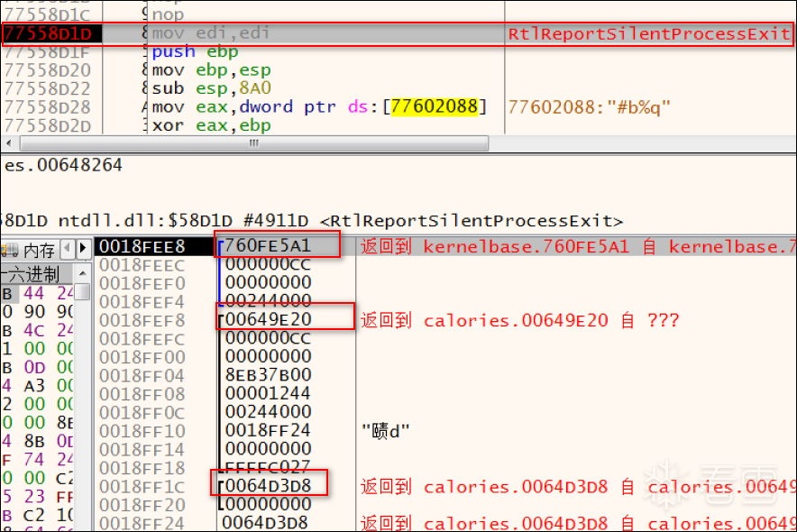Select stack value 8EB37B00
The image size is (797, 532).
point(268,375)
